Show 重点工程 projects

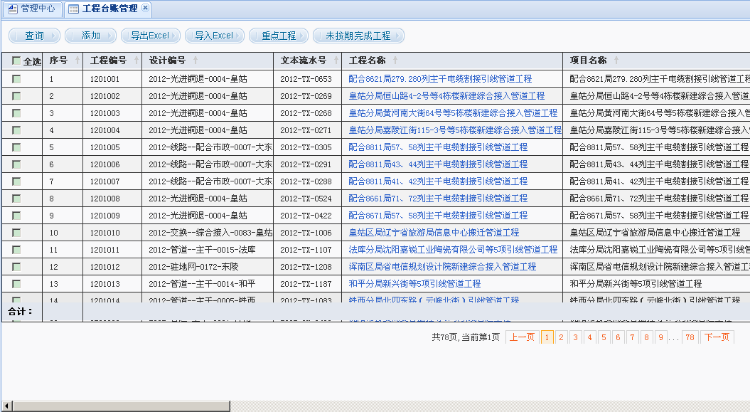pyautogui.click(x=279, y=35)
